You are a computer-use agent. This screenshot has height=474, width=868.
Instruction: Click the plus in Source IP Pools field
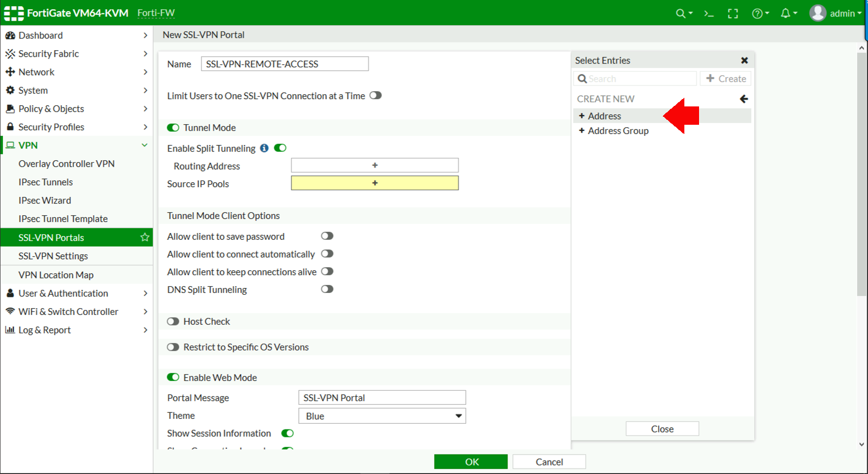375,183
